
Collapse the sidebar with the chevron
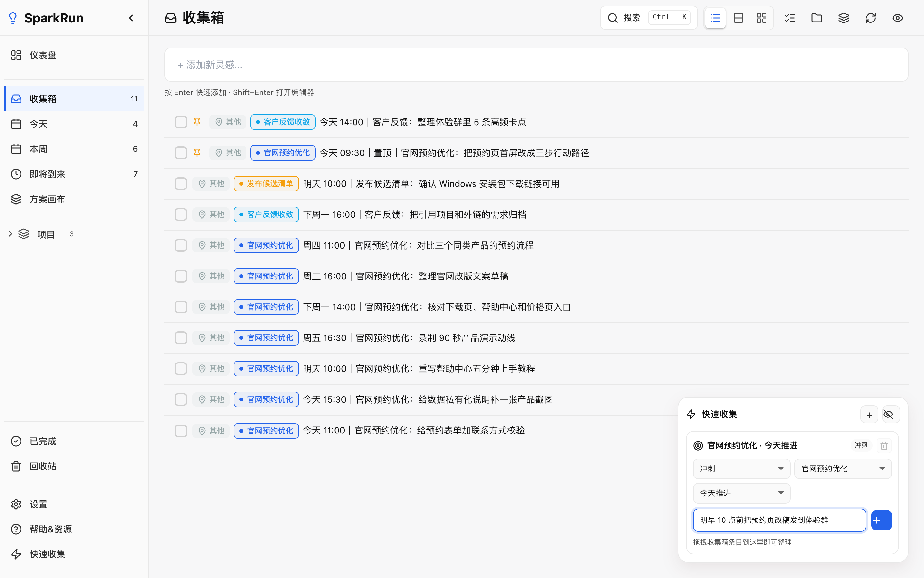[x=131, y=18]
